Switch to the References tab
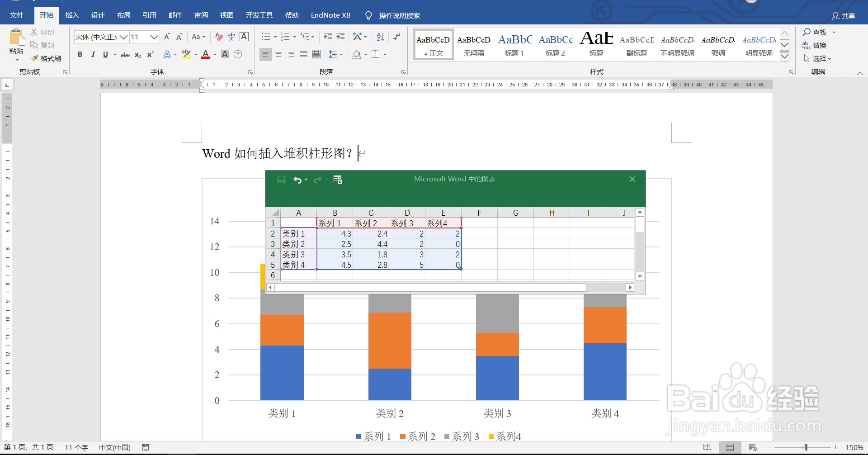868x455 pixels. pos(150,15)
